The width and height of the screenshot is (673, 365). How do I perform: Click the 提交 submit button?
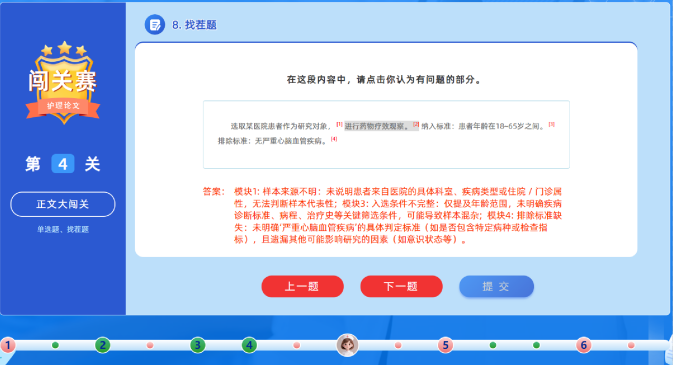pyautogui.click(x=497, y=286)
